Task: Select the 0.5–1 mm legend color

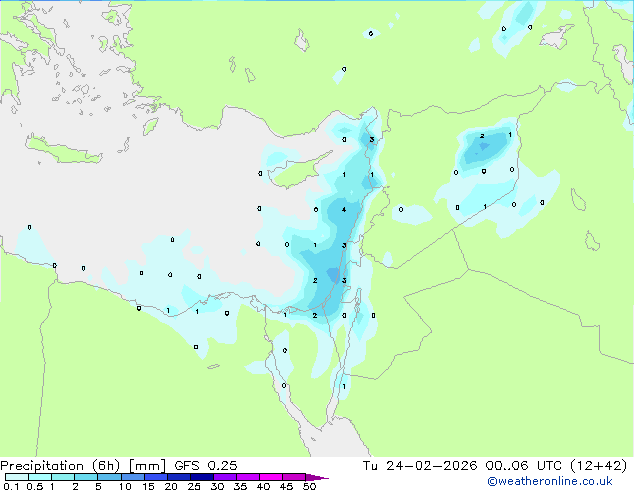Action: pos(40,477)
